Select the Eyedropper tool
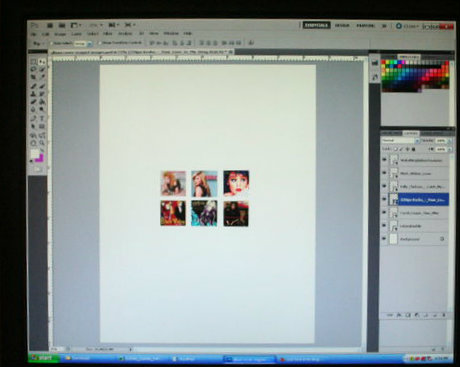The height and width of the screenshot is (367, 460). tap(42, 77)
